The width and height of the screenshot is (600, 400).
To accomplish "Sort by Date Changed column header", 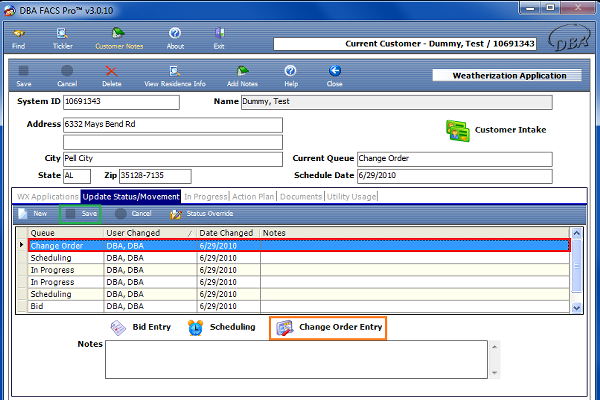I will point(228,233).
